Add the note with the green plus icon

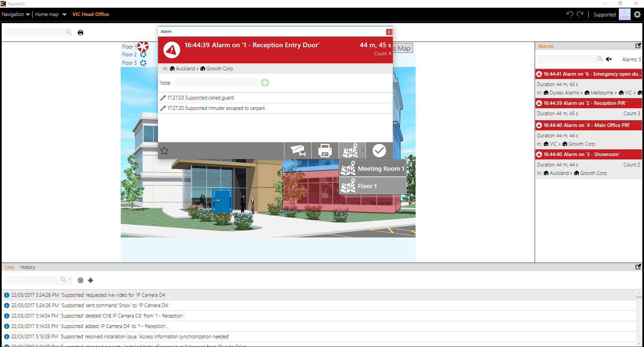pyautogui.click(x=265, y=83)
